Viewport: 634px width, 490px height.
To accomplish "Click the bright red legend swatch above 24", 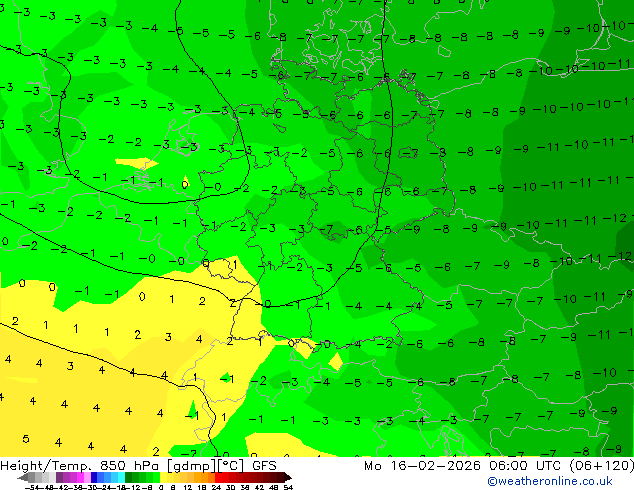I will (218, 477).
